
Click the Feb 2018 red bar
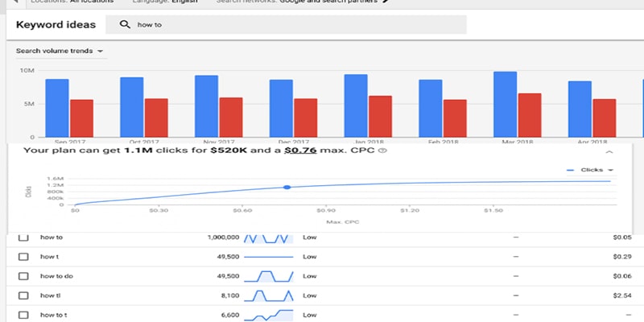click(455, 118)
